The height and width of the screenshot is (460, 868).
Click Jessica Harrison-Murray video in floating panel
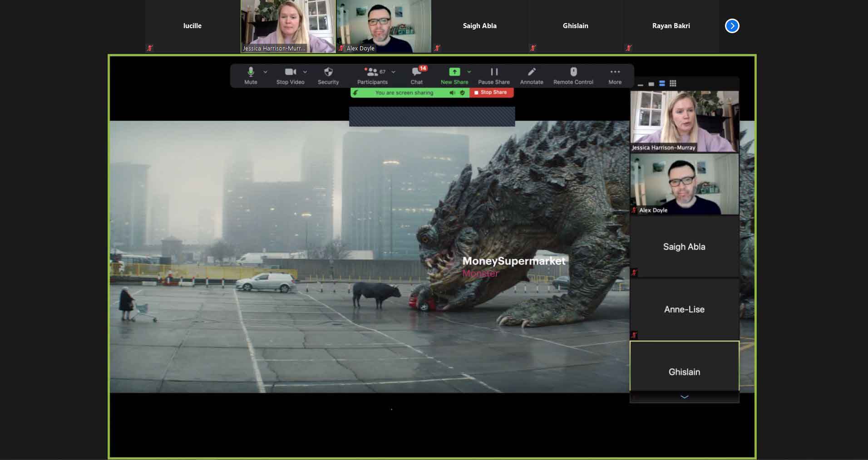tap(684, 121)
